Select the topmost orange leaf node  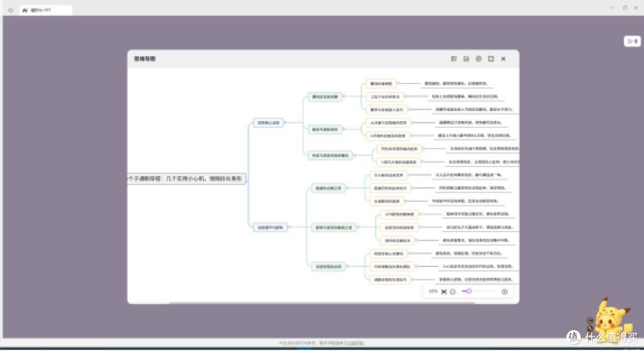tap(380, 84)
